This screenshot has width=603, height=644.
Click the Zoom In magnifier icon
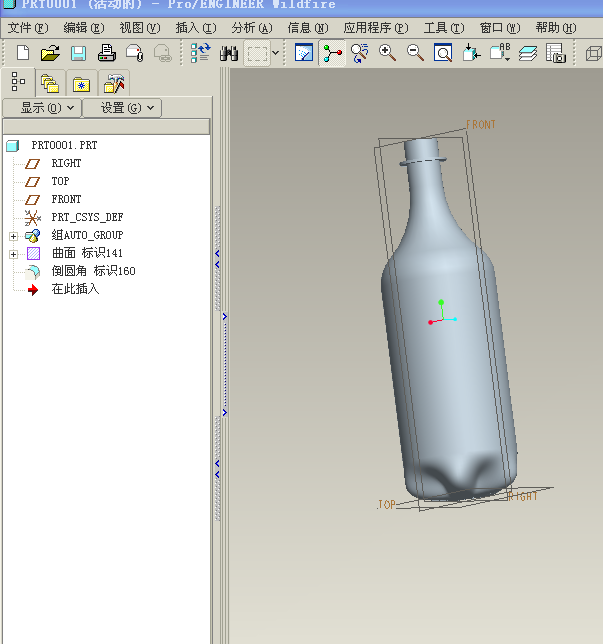pos(388,53)
